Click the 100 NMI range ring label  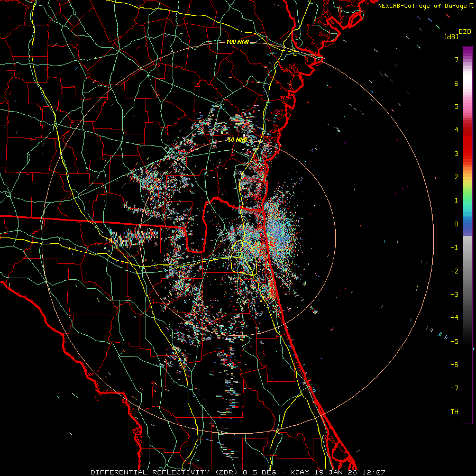237,42
